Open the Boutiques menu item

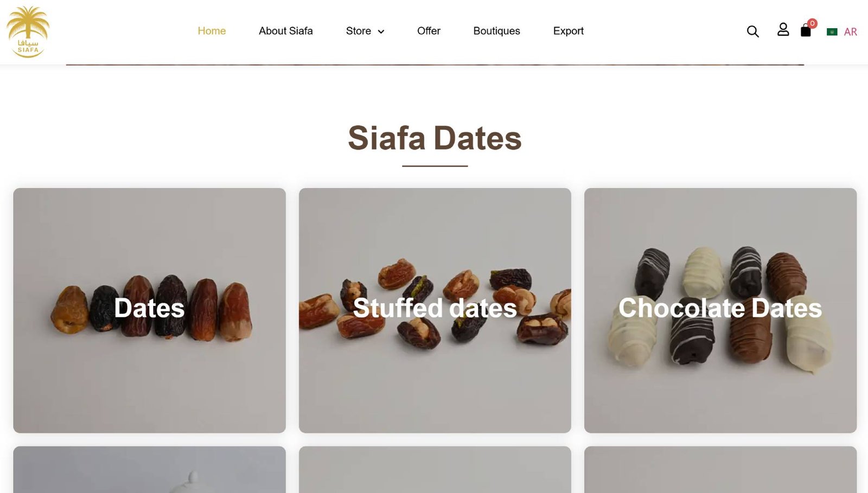[x=496, y=31]
